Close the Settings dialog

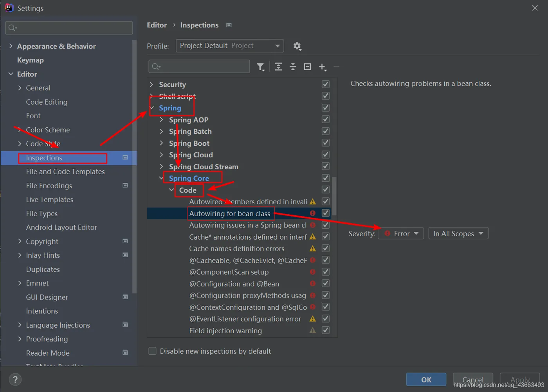[x=535, y=8]
